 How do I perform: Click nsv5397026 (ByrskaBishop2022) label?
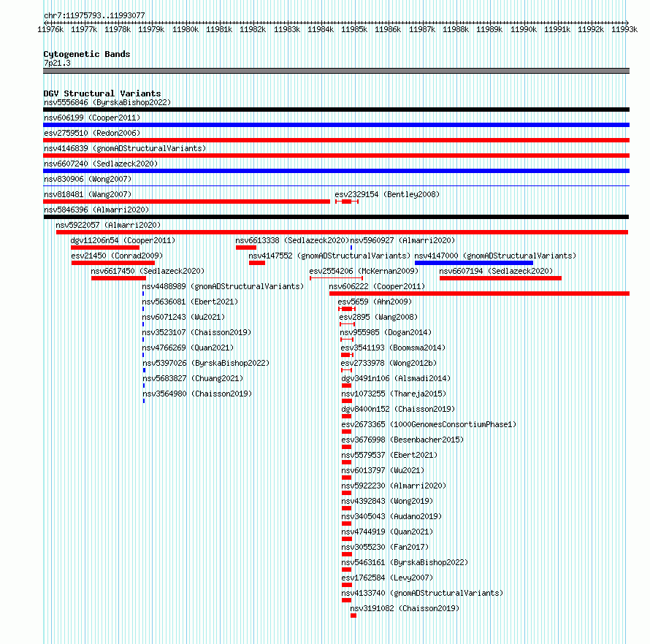[206, 363]
